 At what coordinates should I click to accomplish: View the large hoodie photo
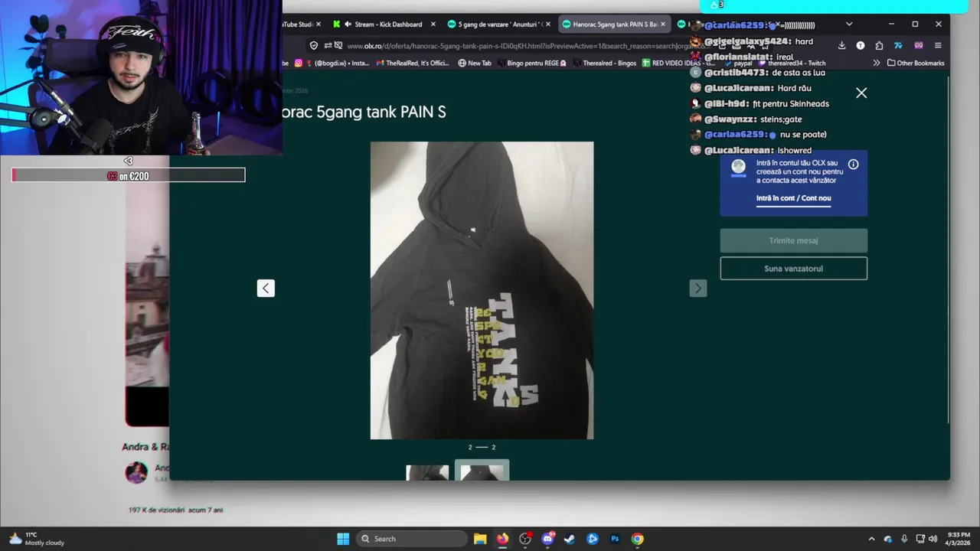click(x=482, y=290)
